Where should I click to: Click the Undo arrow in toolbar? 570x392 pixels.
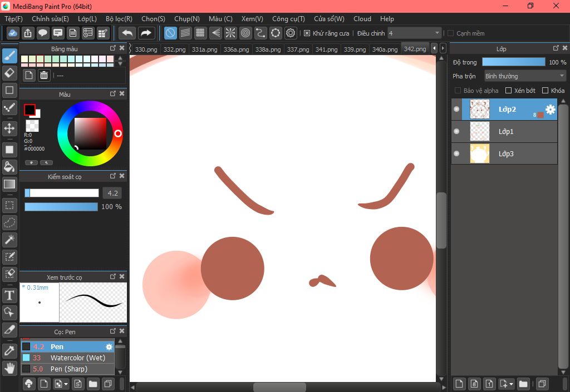click(127, 33)
